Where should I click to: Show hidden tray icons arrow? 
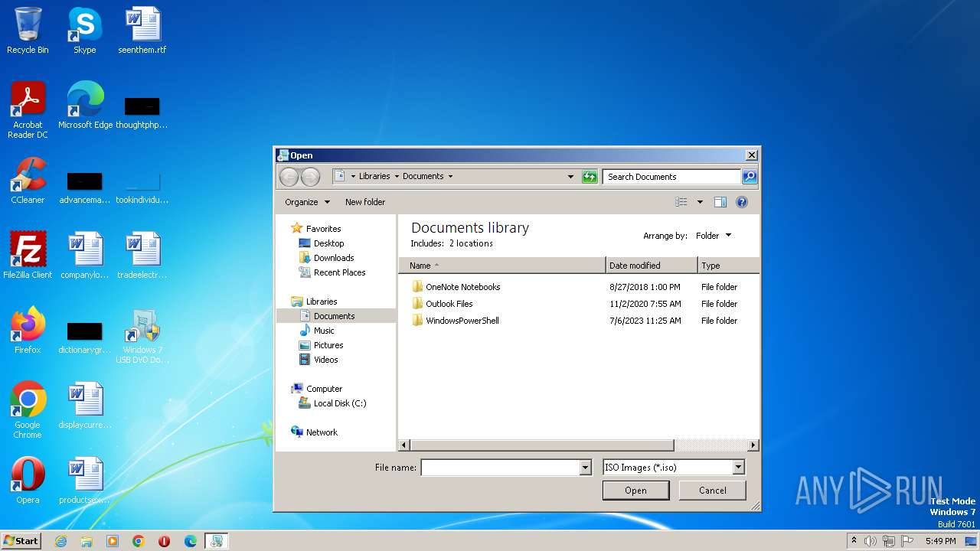[854, 541]
